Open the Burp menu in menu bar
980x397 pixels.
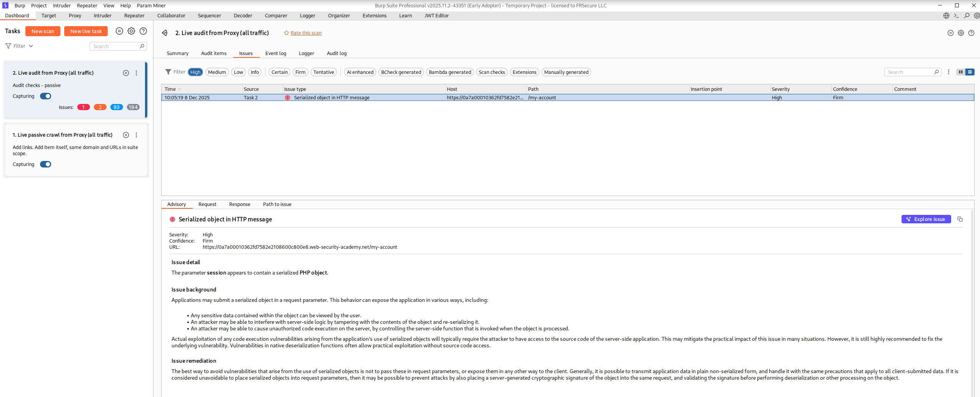(x=20, y=5)
